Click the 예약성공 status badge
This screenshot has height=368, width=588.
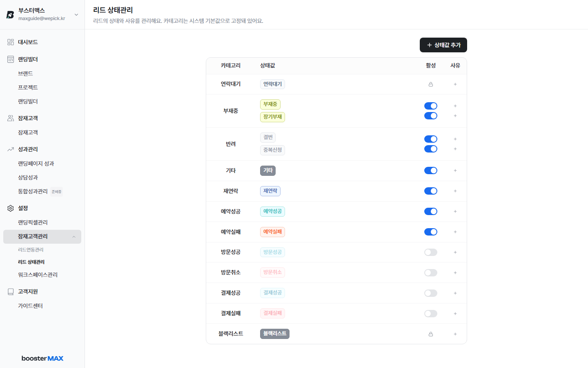point(272,211)
